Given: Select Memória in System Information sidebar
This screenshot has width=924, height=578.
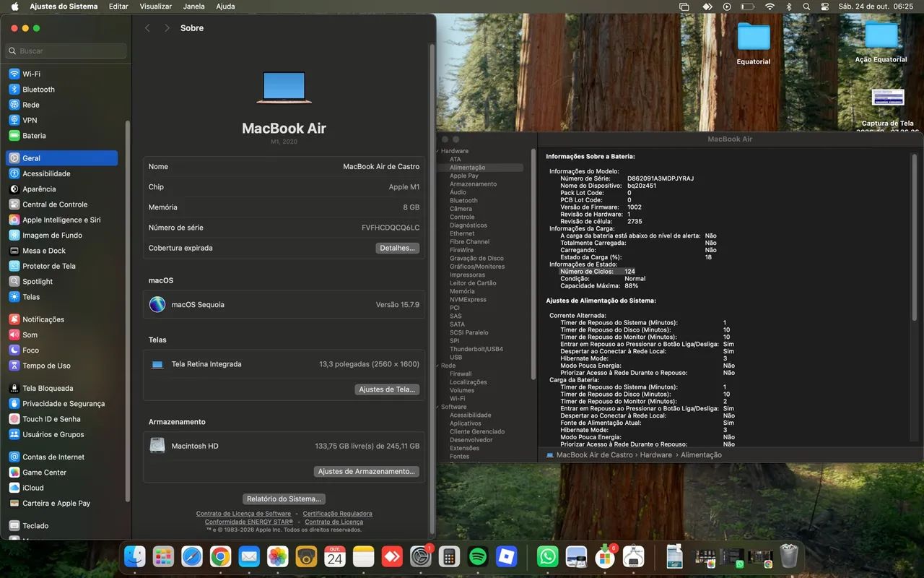Looking at the screenshot, I should click(x=462, y=291).
